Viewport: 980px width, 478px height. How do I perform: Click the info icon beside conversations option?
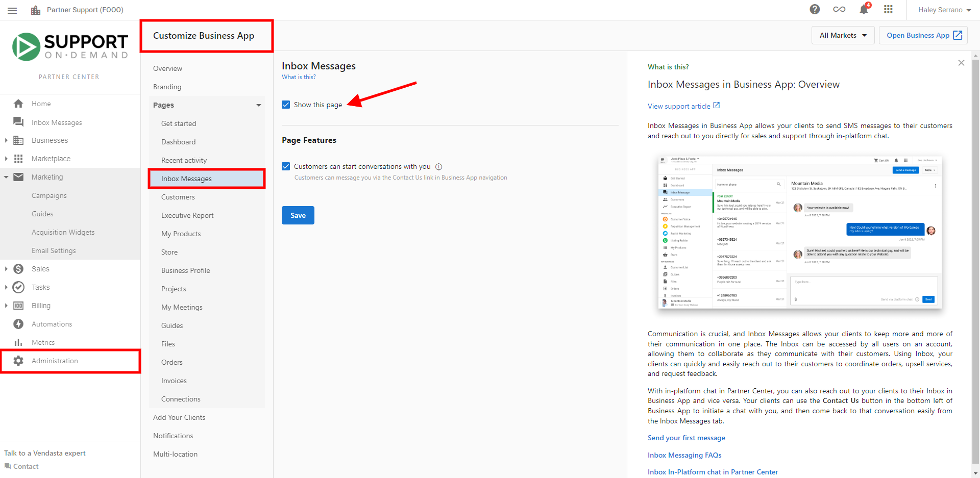pos(439,167)
